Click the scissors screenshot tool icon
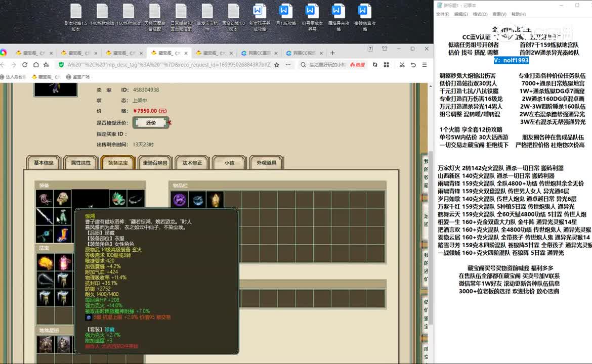Screen dimensions: 592x364 pyautogui.click(x=402, y=65)
